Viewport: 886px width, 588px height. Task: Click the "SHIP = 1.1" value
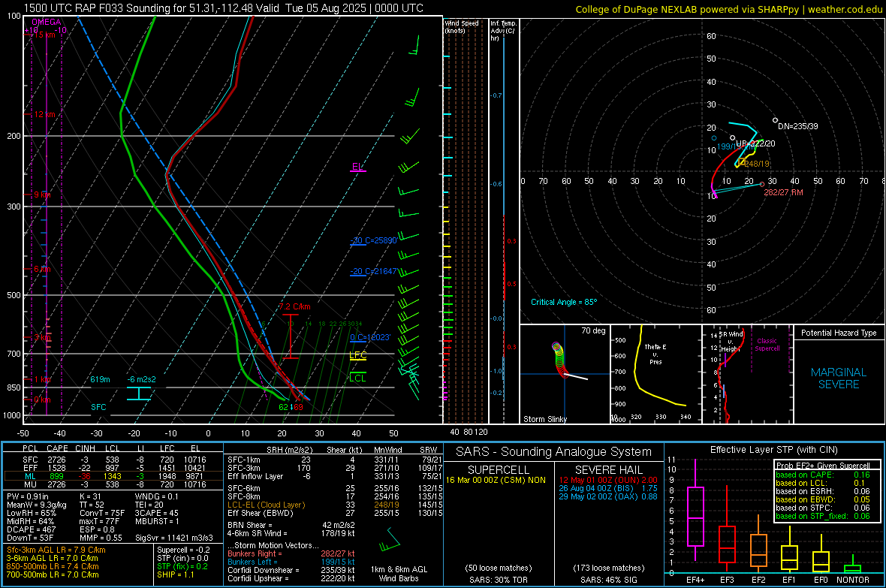(176, 574)
